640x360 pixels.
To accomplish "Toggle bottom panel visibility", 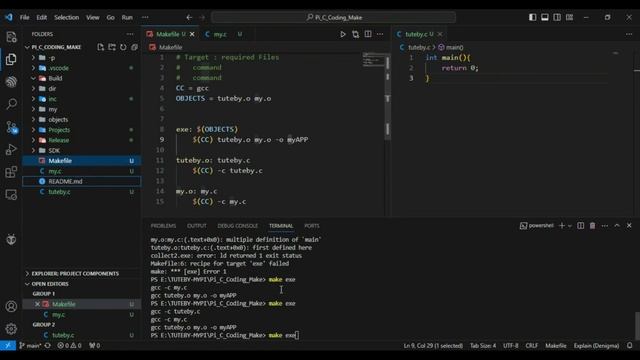I will point(545,17).
